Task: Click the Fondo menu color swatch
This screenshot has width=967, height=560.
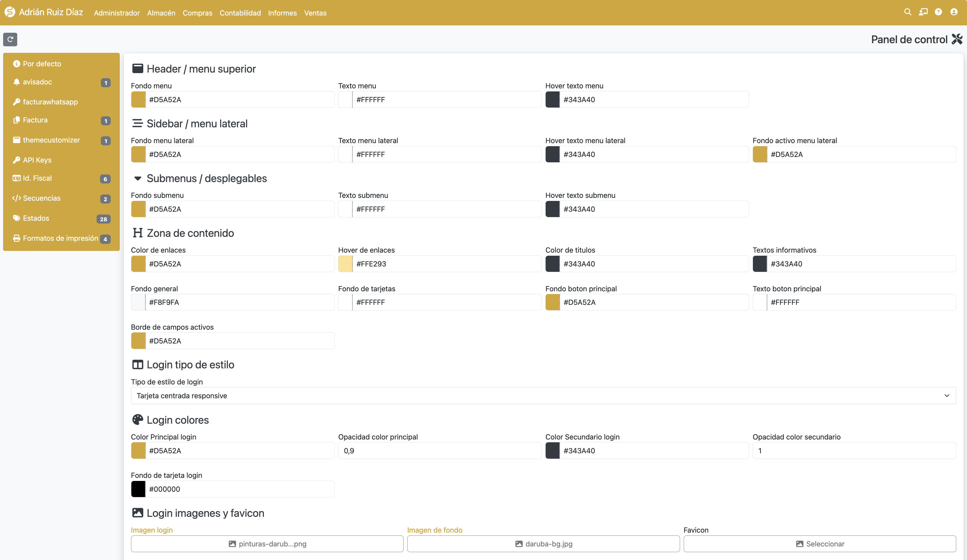Action: tap(138, 100)
